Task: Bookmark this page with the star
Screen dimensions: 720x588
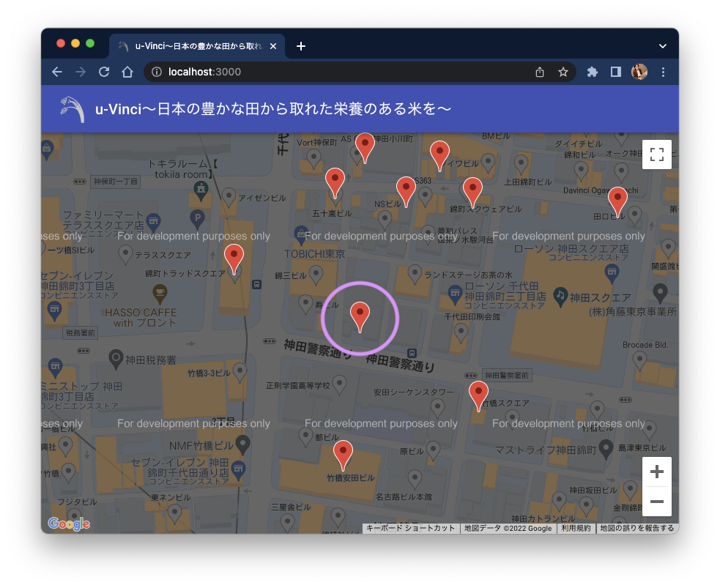Action: [x=563, y=72]
